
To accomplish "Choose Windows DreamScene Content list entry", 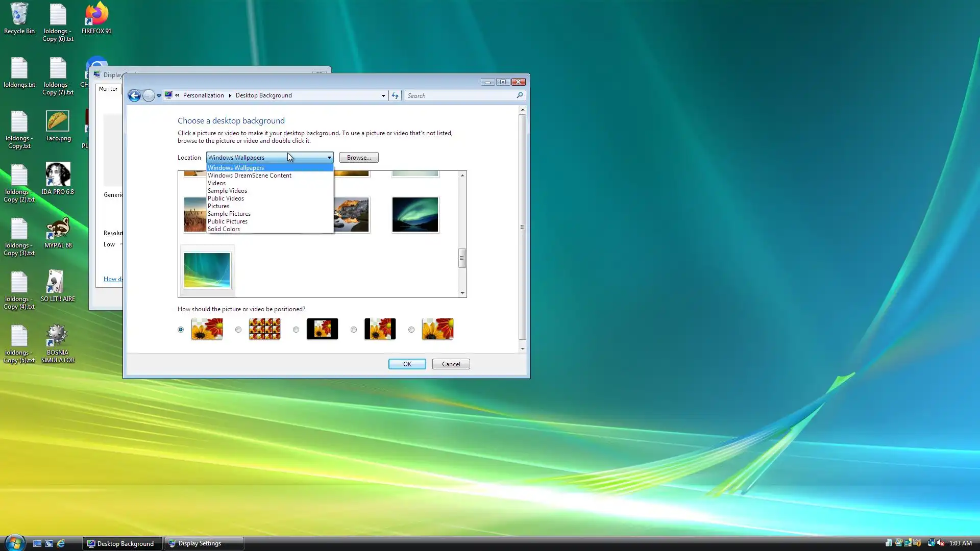I will point(249,176).
